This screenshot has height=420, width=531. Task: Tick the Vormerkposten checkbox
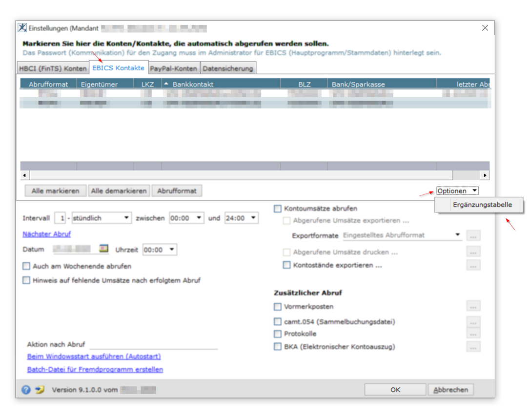tap(278, 307)
